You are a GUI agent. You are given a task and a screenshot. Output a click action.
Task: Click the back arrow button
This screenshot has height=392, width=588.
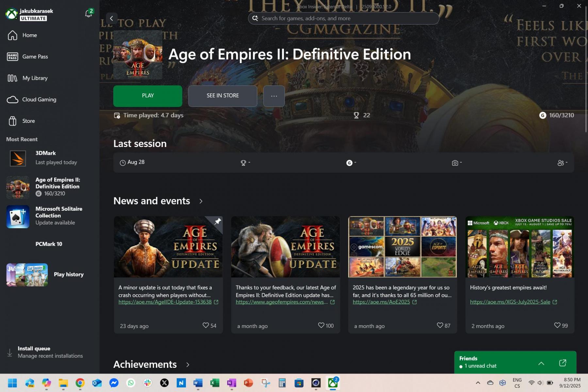[x=111, y=18]
